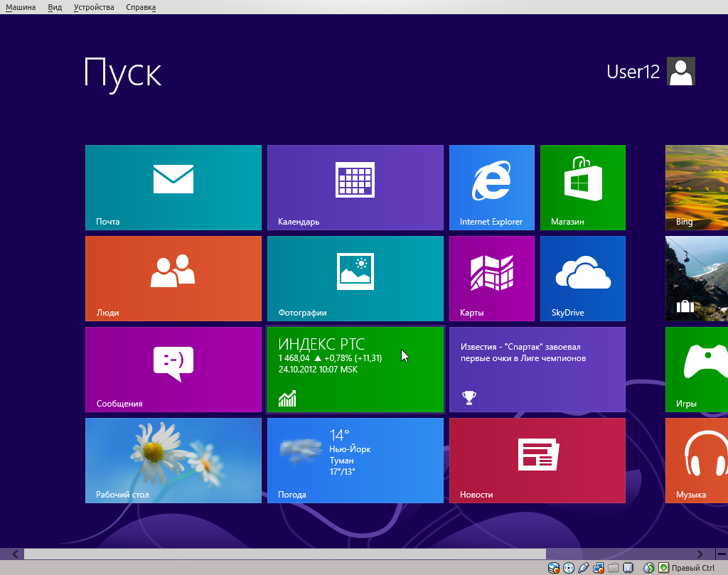Click the horizontal scrollbar right arrow
Screen dimensions: 728x575
coord(700,554)
